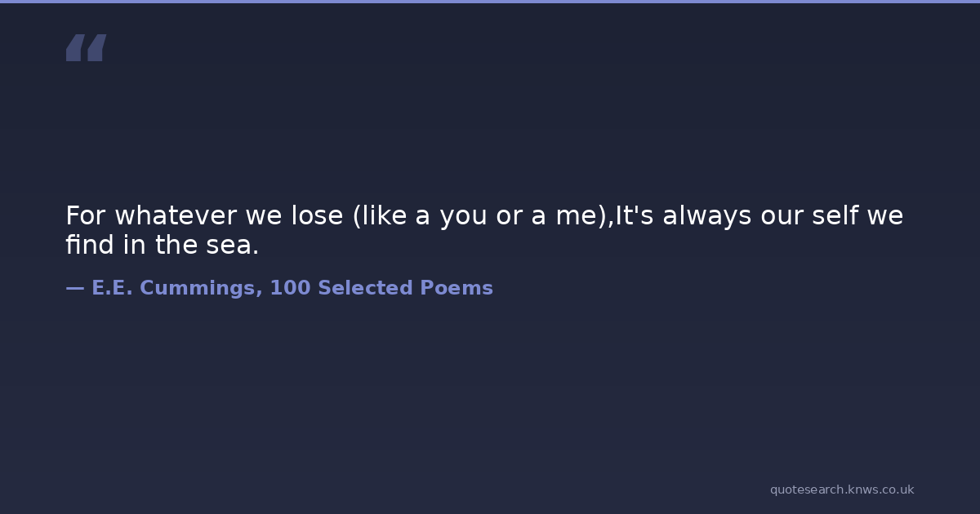This screenshot has width=980, height=514.
Task: Select the book title 100 Selected Poems
Action: (381, 288)
